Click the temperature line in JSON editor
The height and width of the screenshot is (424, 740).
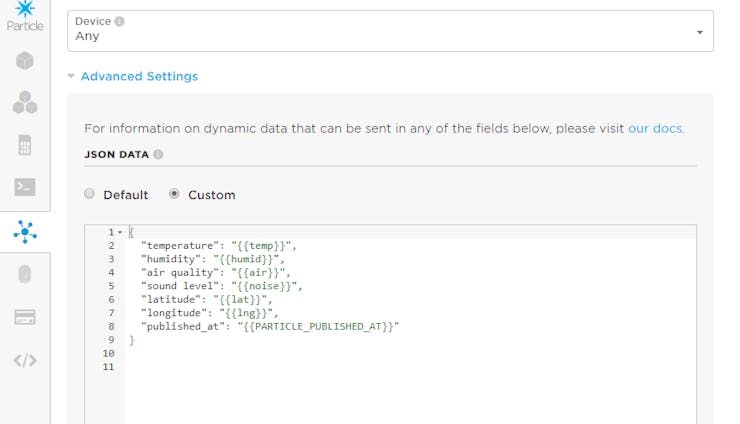tap(220, 245)
